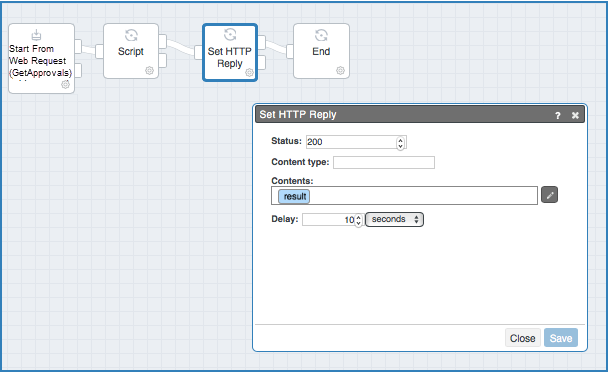Click the result token in Contents

coord(294,196)
